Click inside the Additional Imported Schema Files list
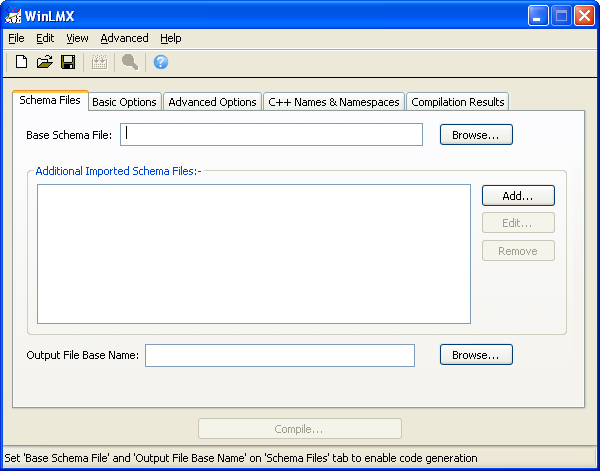This screenshot has width=600, height=471. (254, 254)
